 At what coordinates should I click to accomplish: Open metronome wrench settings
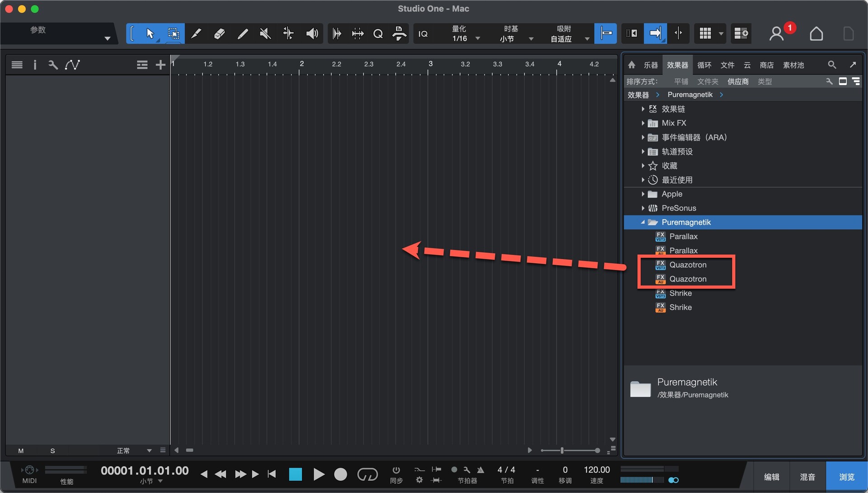click(x=467, y=469)
